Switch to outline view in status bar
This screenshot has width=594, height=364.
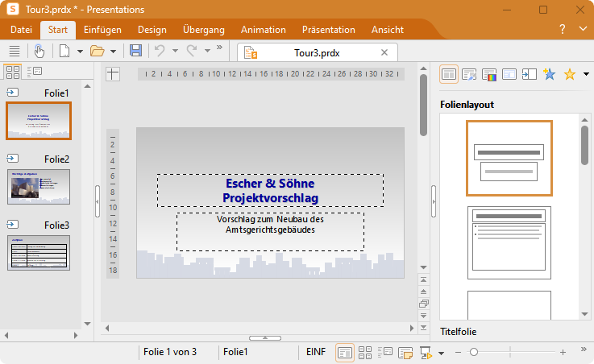click(x=385, y=353)
